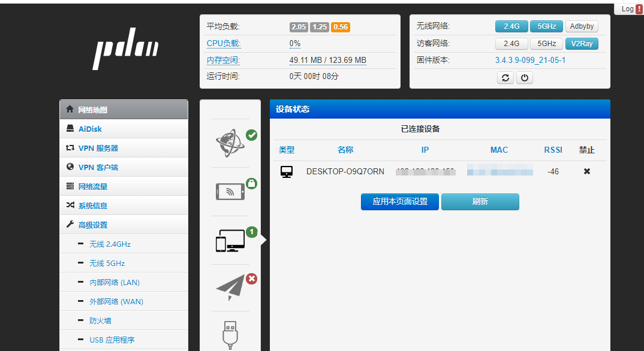Click the reboot refresh icon
Screen dimensions: 644x351
click(505, 77)
